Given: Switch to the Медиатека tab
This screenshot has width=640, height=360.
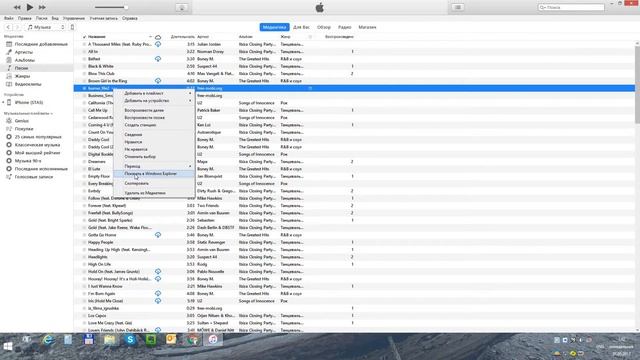Looking at the screenshot, I should click(x=274, y=27).
